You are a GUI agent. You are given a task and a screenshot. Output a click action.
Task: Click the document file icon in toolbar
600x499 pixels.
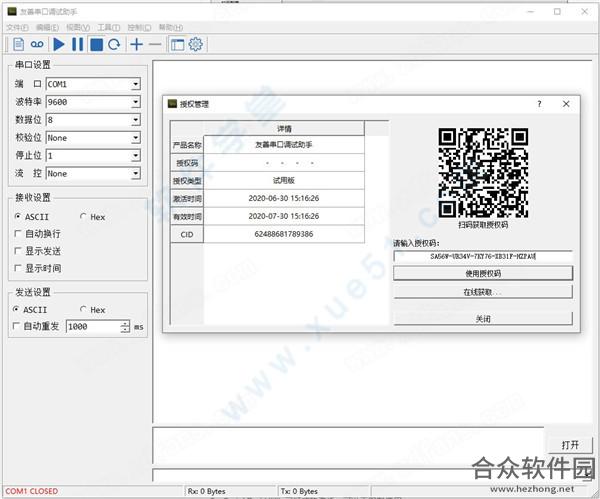coord(18,44)
